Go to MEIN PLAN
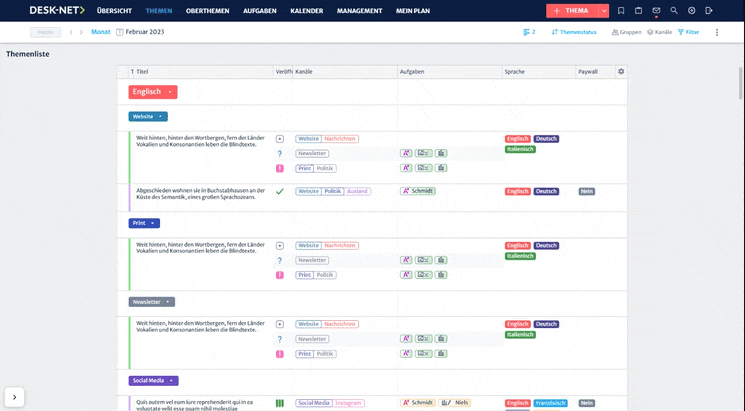 412,10
